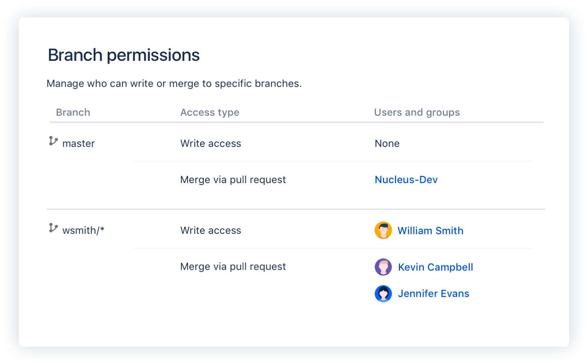Click Merge via pull request for wsmith/*
This screenshot has height=364, width=588.
point(233,266)
